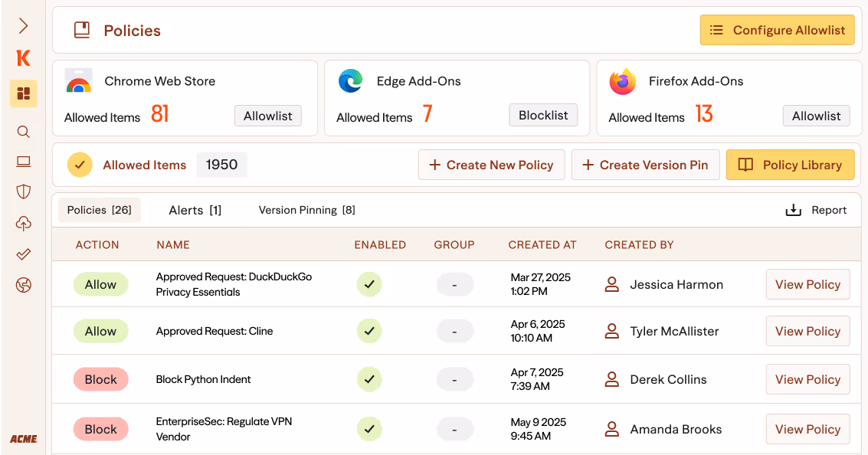Click the Edge Add-Ons browser icon

click(350, 81)
